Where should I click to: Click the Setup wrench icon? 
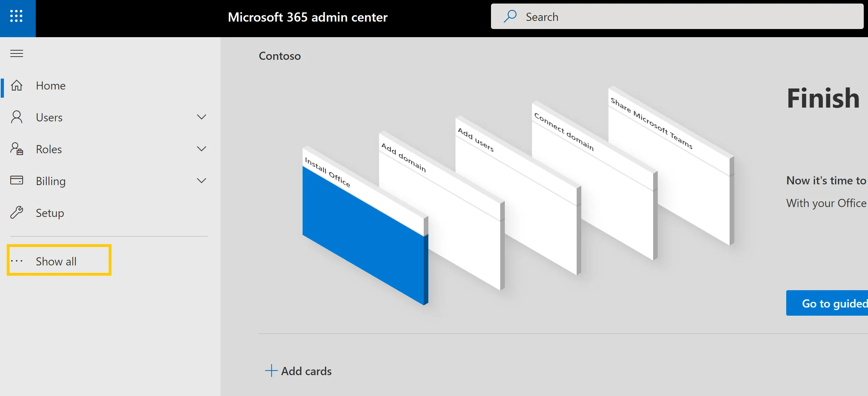click(x=17, y=212)
